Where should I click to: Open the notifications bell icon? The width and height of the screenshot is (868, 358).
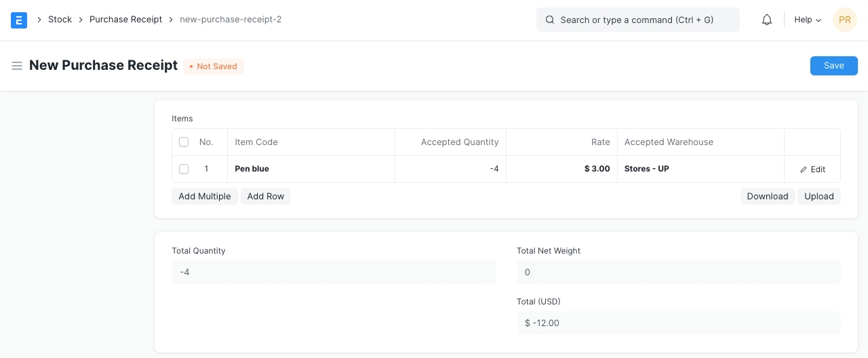coord(767,20)
